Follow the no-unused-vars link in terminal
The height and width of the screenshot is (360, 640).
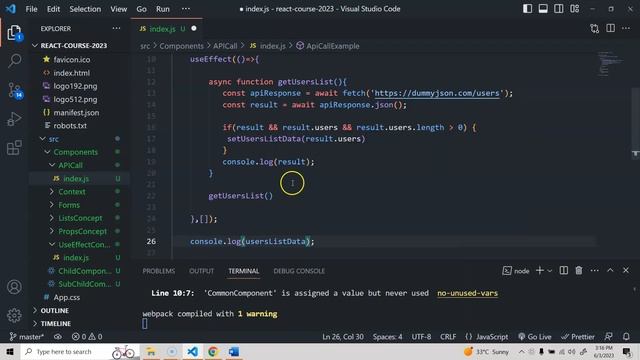467,293
